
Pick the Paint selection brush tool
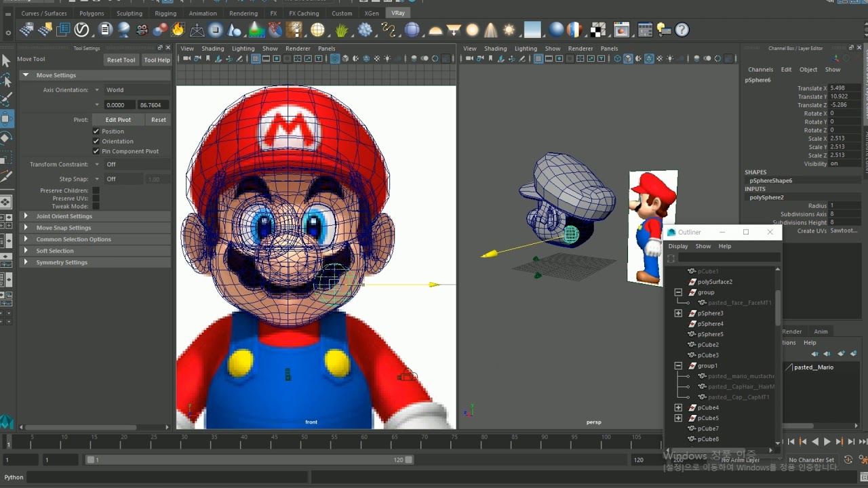coord(6,100)
